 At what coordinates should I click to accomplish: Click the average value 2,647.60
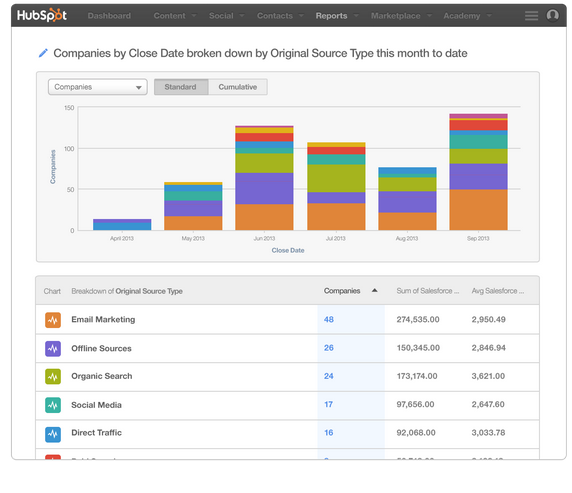[x=488, y=404]
